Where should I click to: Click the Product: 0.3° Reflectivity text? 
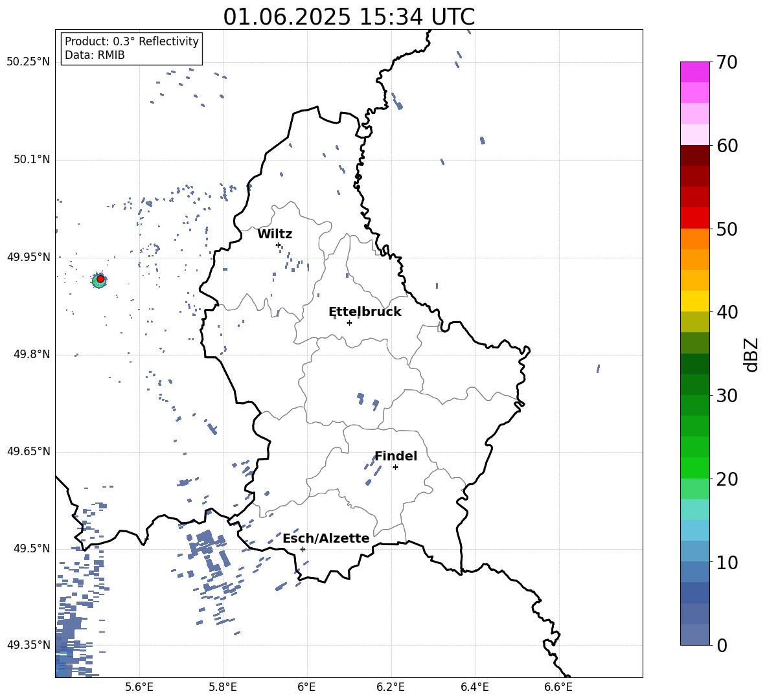click(x=132, y=41)
